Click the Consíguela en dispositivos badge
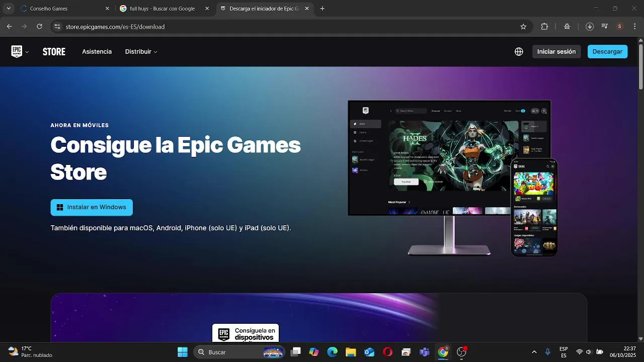 pyautogui.click(x=246, y=333)
